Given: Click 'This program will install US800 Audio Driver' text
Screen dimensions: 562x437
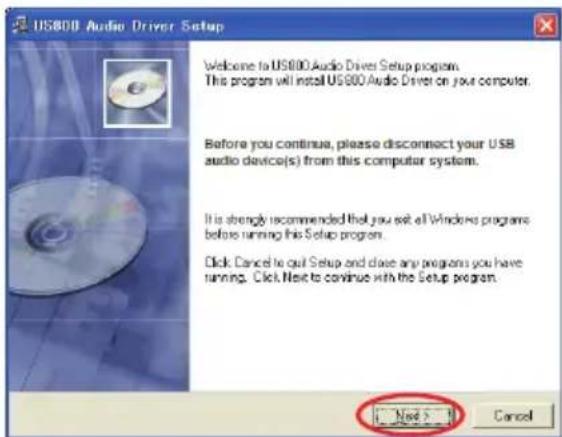Looking at the screenshot, I should (x=367, y=81).
